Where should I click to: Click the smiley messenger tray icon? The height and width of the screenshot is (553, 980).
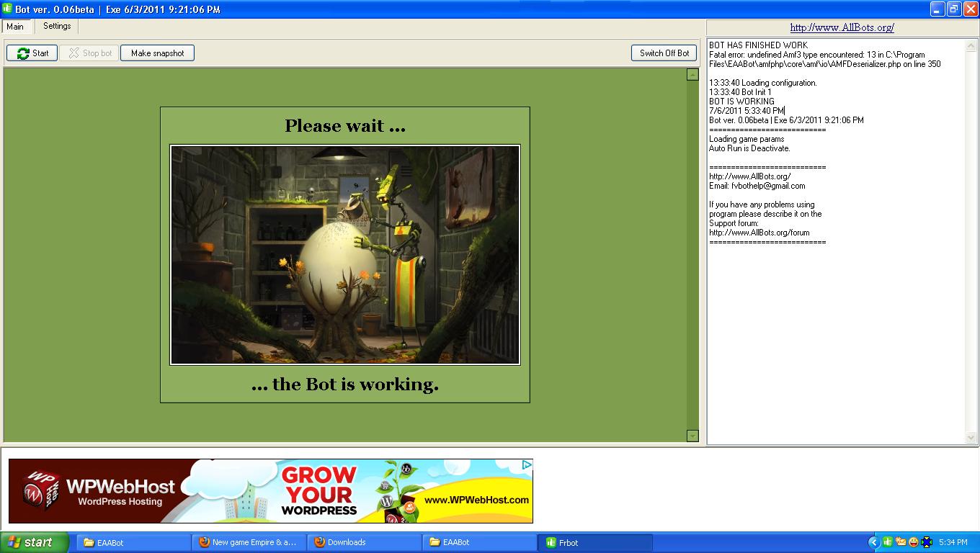[x=914, y=542]
